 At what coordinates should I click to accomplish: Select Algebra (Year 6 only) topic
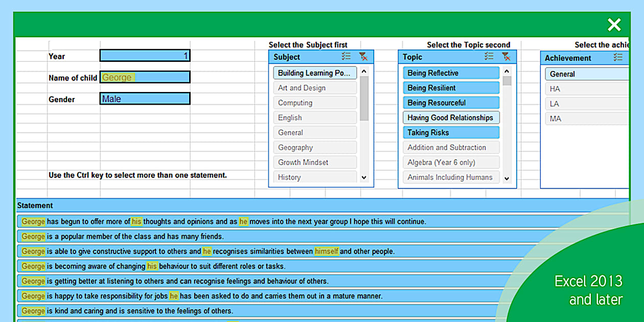[450, 162]
